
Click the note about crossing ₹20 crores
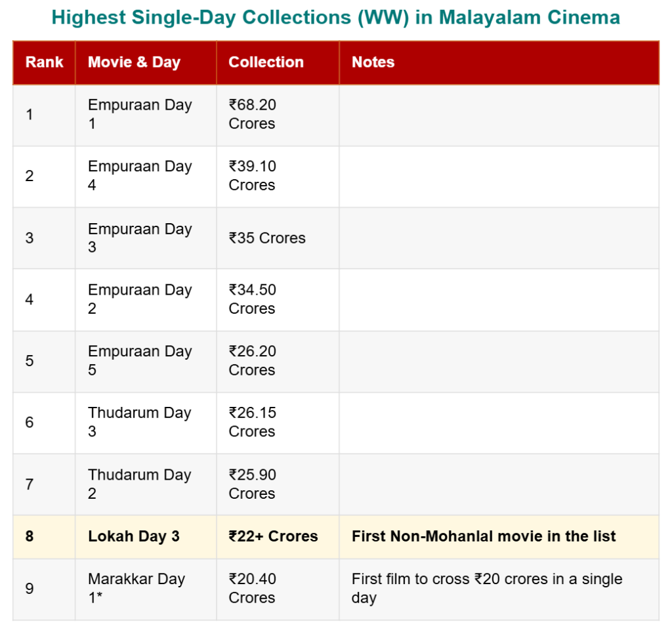pos(487,588)
